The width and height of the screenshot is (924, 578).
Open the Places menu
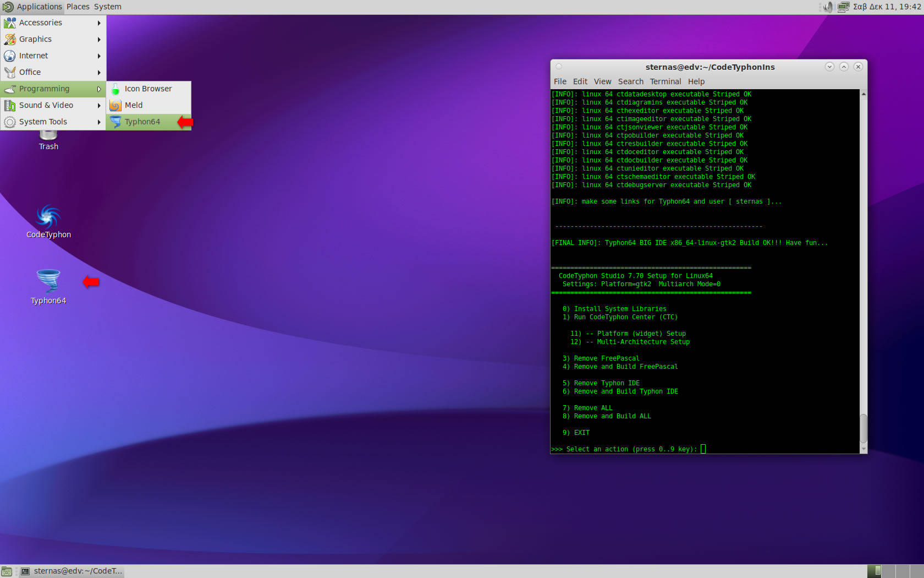(x=78, y=7)
